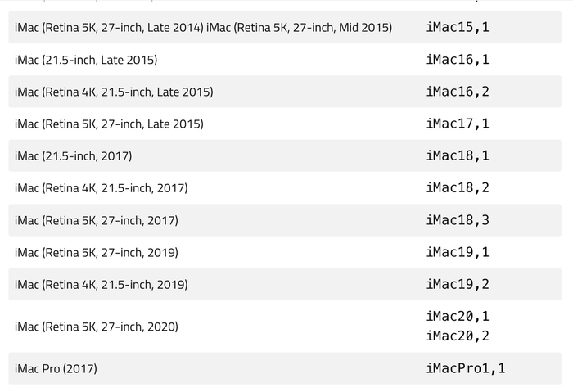Click the iMac16,1 model identifier
The width and height of the screenshot is (573, 392).
click(x=458, y=60)
